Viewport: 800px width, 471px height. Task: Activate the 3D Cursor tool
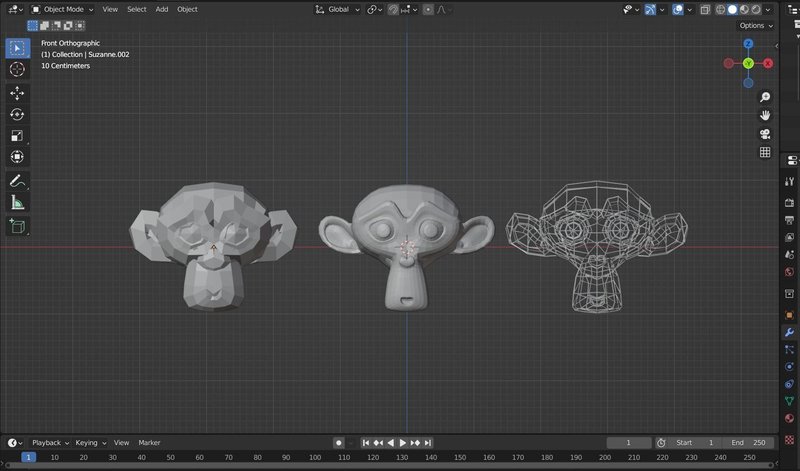click(x=17, y=69)
